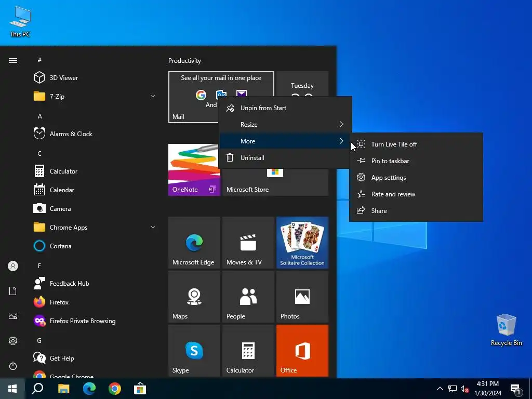Screen dimensions: 532x399
Task: Jump to the # letter header
Action: click(x=39, y=60)
